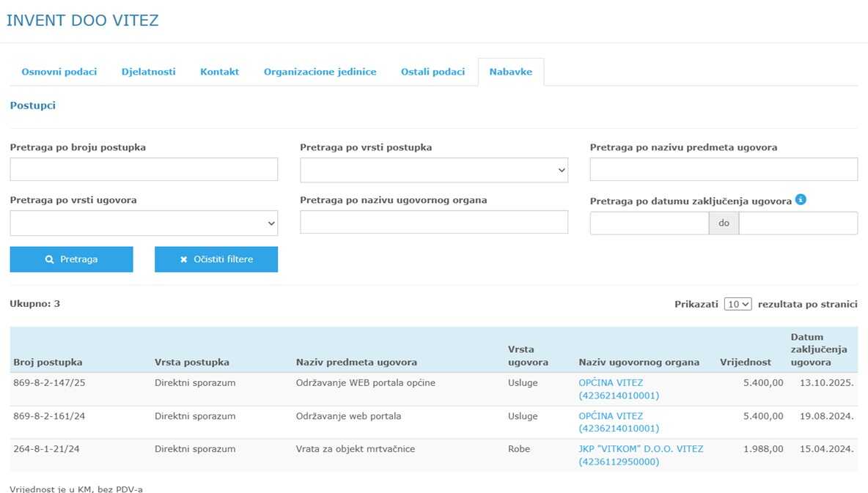Click the Vrsta postupka column header
The image size is (868, 493).
[192, 363]
